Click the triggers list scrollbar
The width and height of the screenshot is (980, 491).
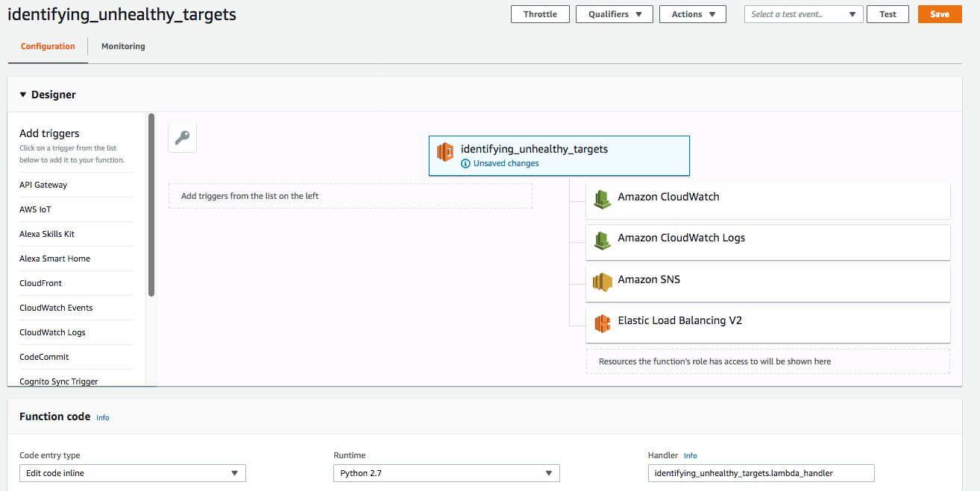point(151,205)
